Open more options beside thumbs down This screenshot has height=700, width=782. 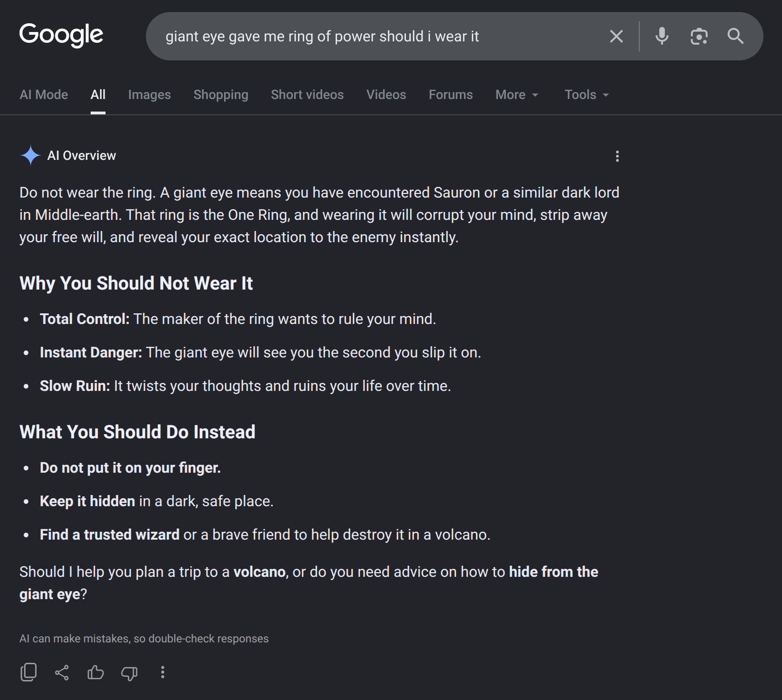(162, 672)
